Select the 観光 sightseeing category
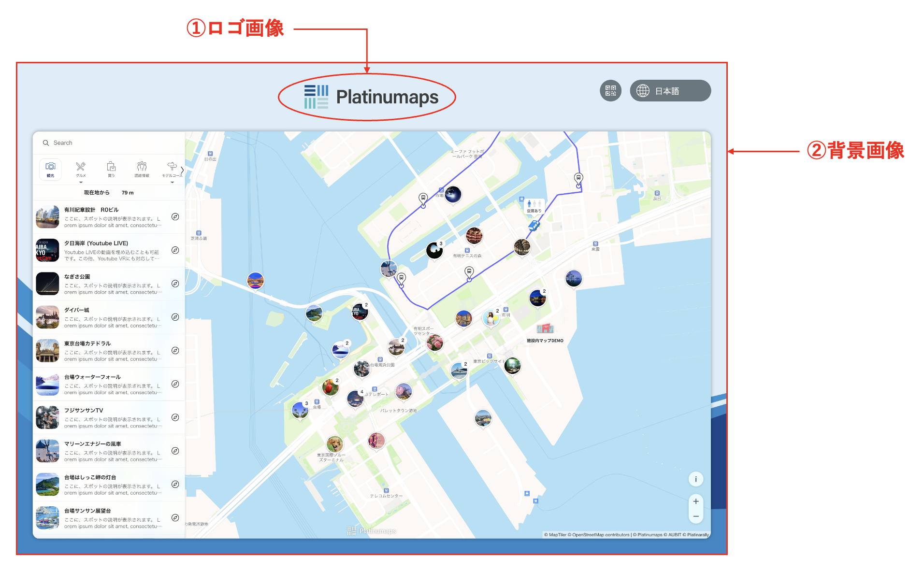 pyautogui.click(x=50, y=169)
